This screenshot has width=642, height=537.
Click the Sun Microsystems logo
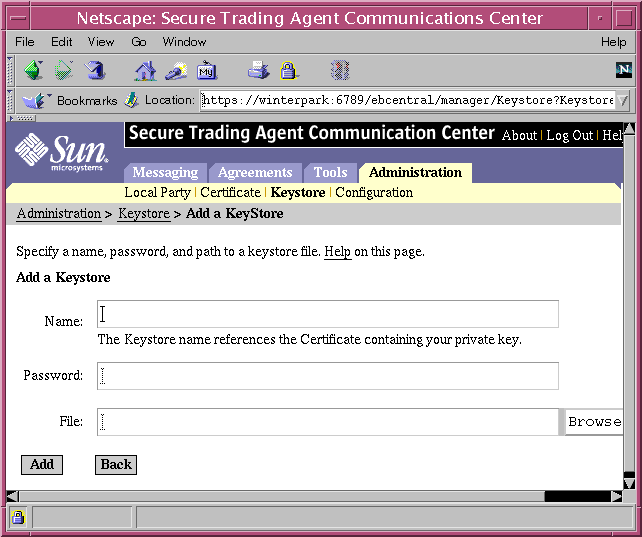[x=62, y=152]
